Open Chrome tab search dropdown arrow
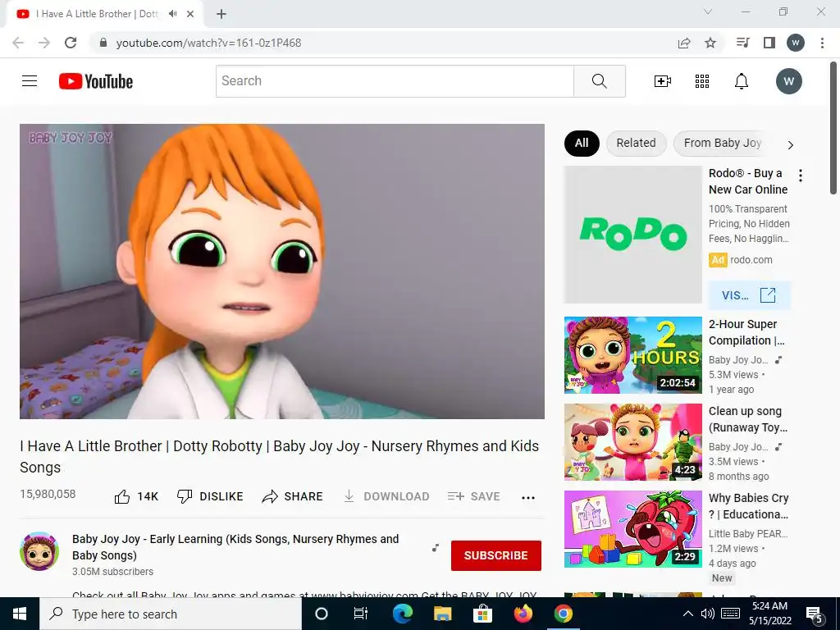Screen dimensions: 840x630 tap(708, 11)
